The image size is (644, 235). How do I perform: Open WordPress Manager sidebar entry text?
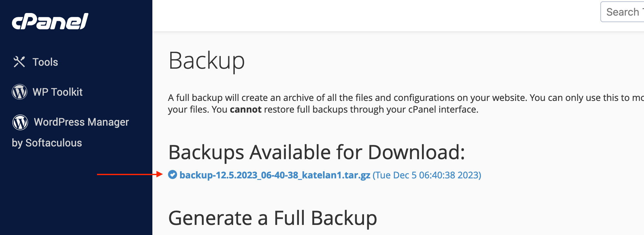81,122
